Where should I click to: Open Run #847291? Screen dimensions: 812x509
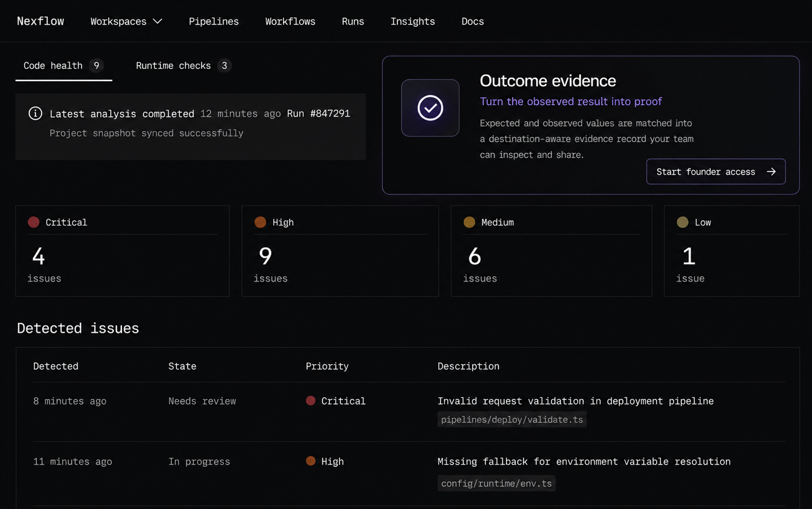318,113
